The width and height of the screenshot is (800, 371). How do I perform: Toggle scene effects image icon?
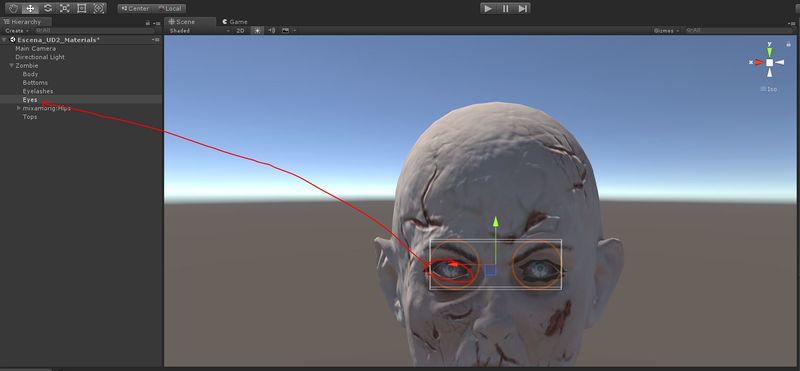click(285, 31)
